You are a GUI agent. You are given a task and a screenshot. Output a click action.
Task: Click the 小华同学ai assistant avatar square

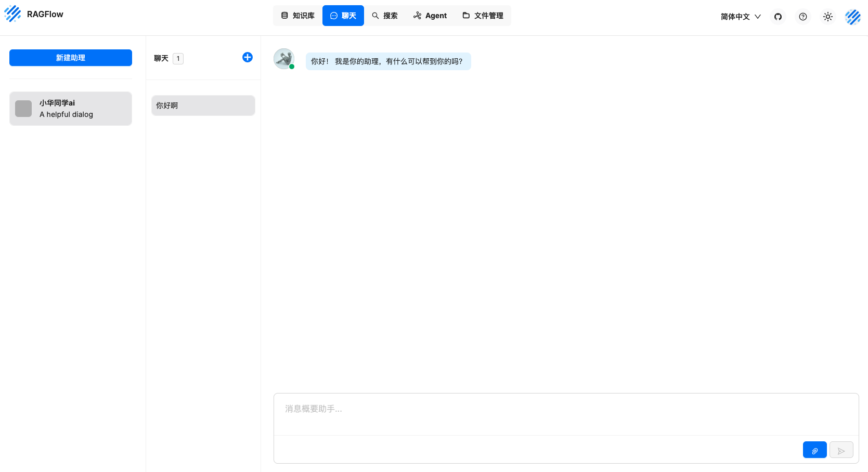23,109
